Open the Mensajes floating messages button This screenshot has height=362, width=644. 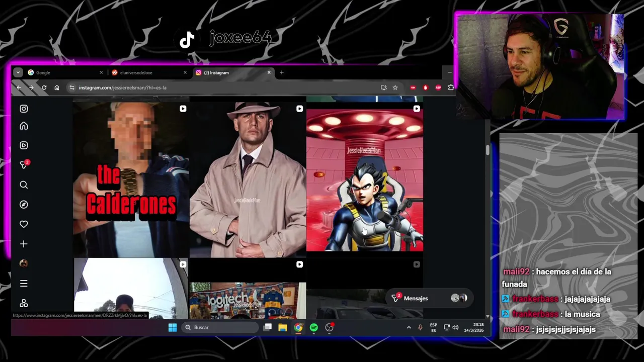430,298
